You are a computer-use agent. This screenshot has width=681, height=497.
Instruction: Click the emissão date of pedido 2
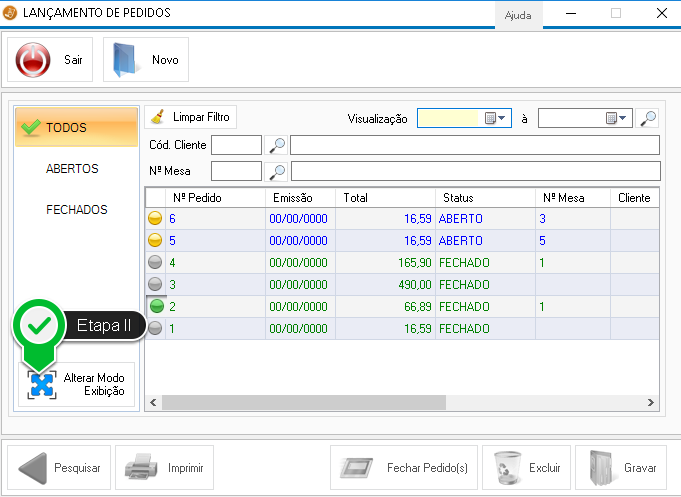tap(300, 307)
